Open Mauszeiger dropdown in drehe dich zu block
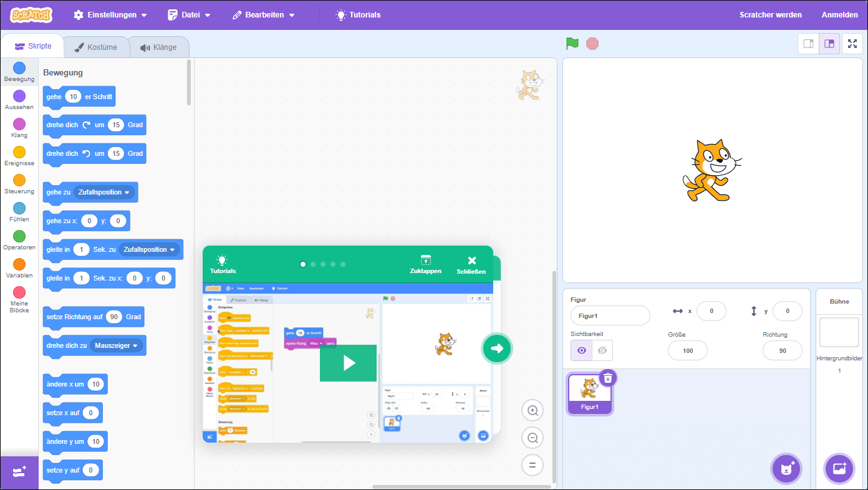 point(117,345)
